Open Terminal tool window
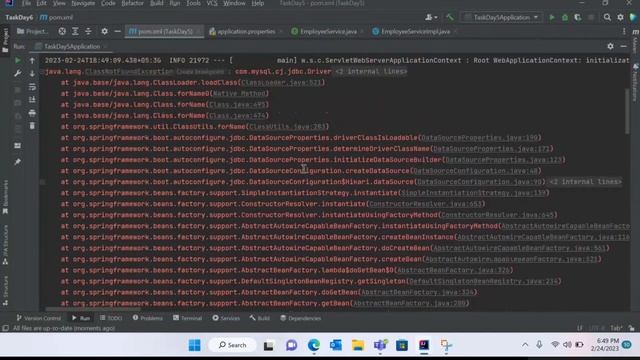This screenshot has height=360, width=640. click(x=187, y=318)
